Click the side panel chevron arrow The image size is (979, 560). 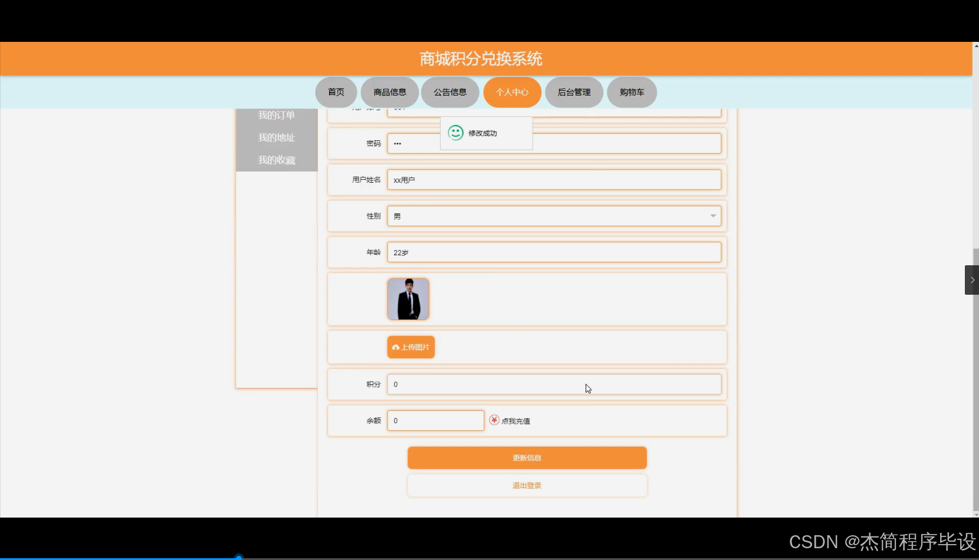[972, 280]
